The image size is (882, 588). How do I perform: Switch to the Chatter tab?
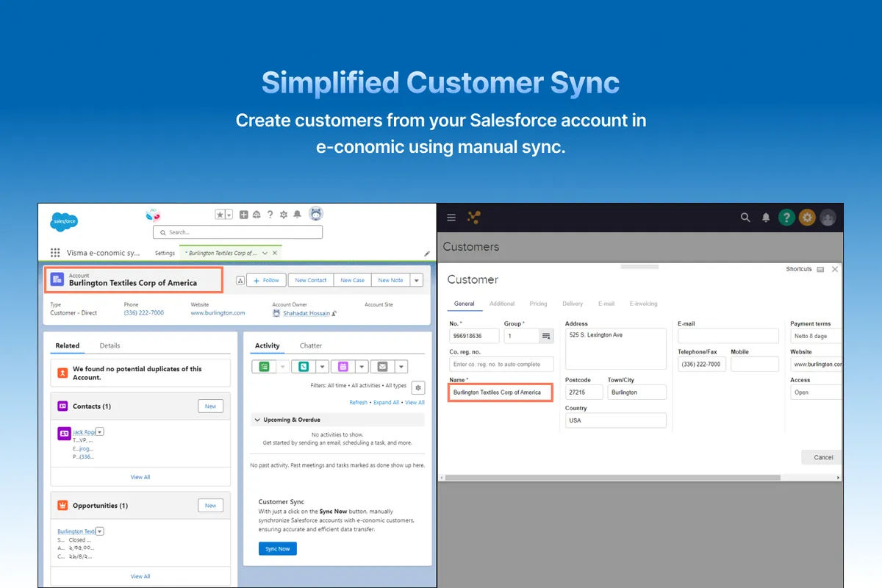[x=311, y=345]
